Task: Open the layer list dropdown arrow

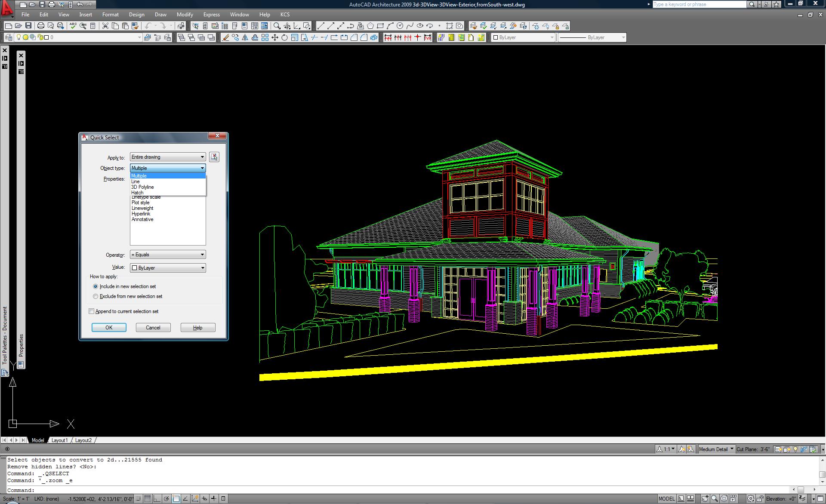Action: tap(139, 37)
